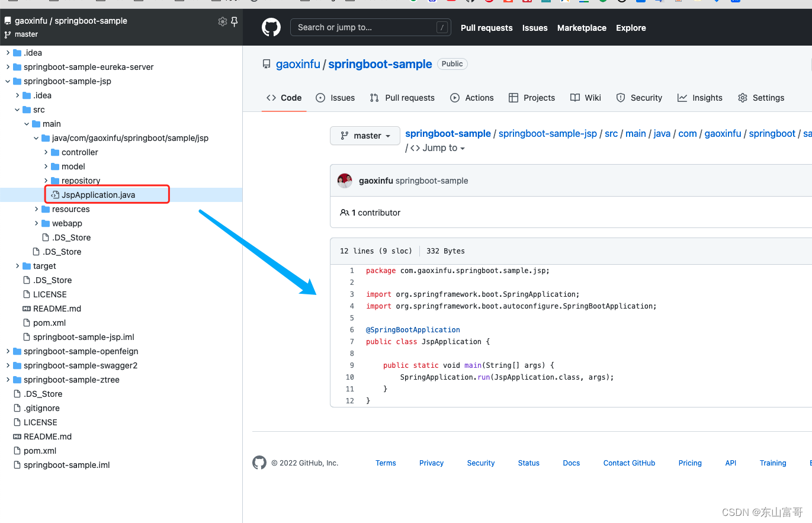Open the gaoxinfu owner link

pyautogui.click(x=298, y=64)
